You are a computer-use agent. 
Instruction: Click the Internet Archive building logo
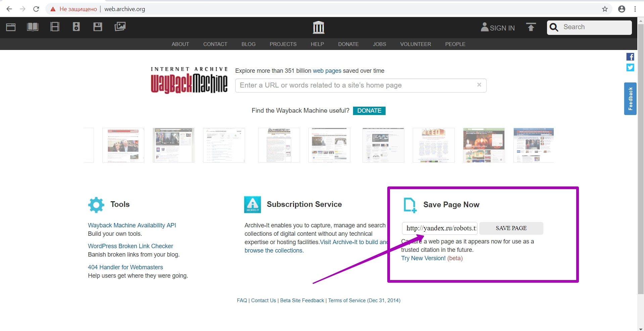coord(318,27)
